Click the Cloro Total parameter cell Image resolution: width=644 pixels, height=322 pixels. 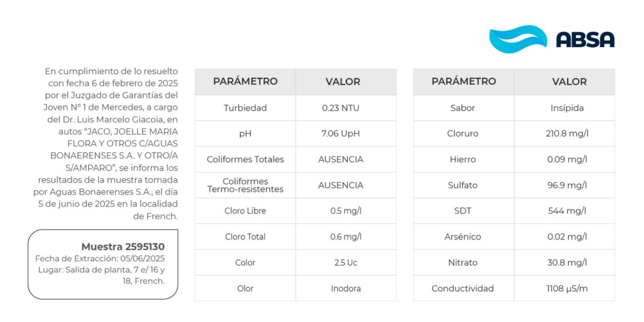tap(245, 237)
